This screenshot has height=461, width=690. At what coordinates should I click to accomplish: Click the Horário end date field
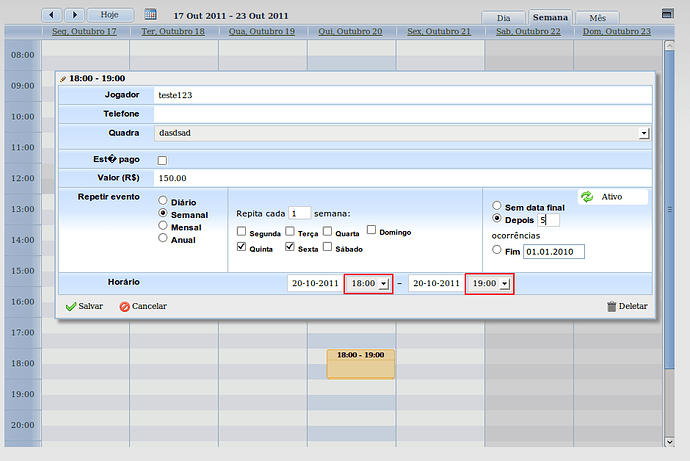pyautogui.click(x=436, y=283)
